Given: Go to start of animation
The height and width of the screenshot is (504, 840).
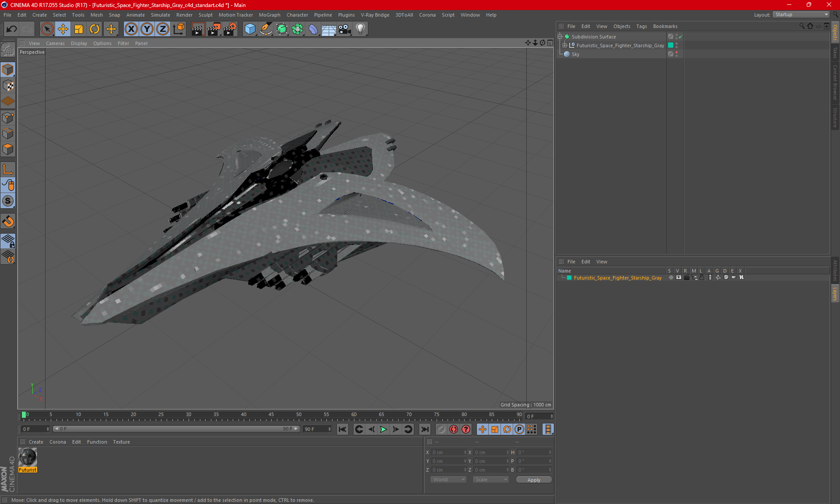Looking at the screenshot, I should (343, 429).
